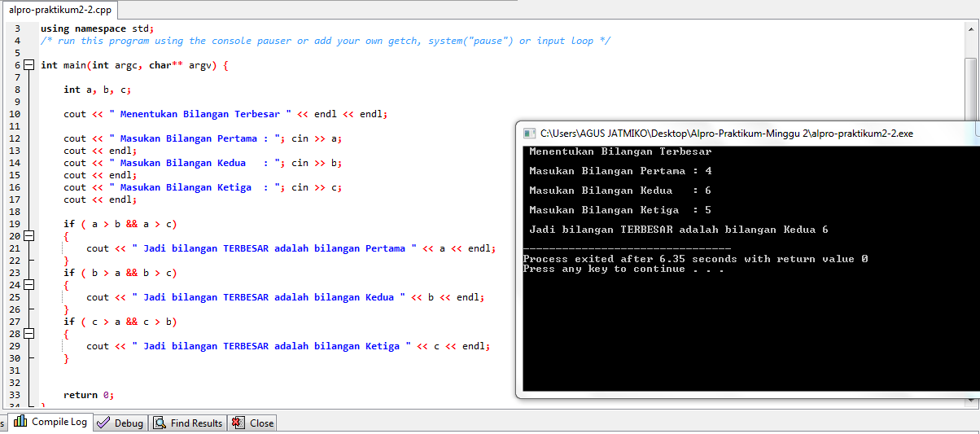980x434 pixels.
Task: Collapse the third if block fold on line 28
Action: coord(29,334)
